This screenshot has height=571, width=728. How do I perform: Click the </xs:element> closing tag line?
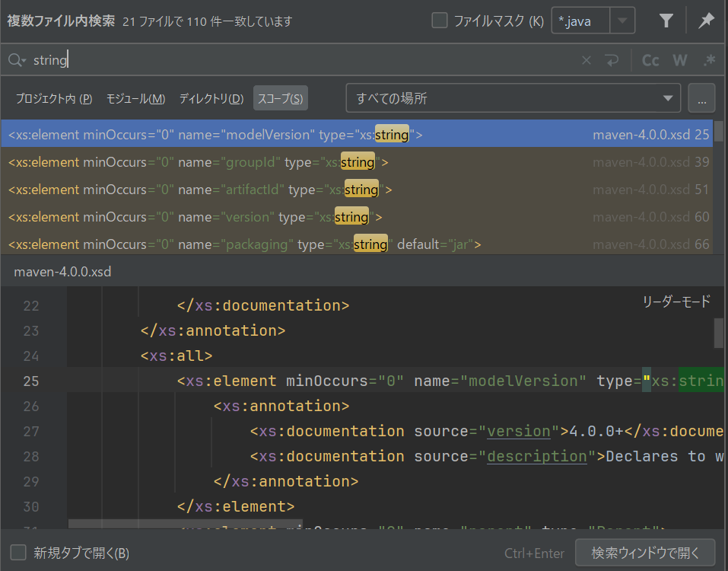click(x=236, y=507)
